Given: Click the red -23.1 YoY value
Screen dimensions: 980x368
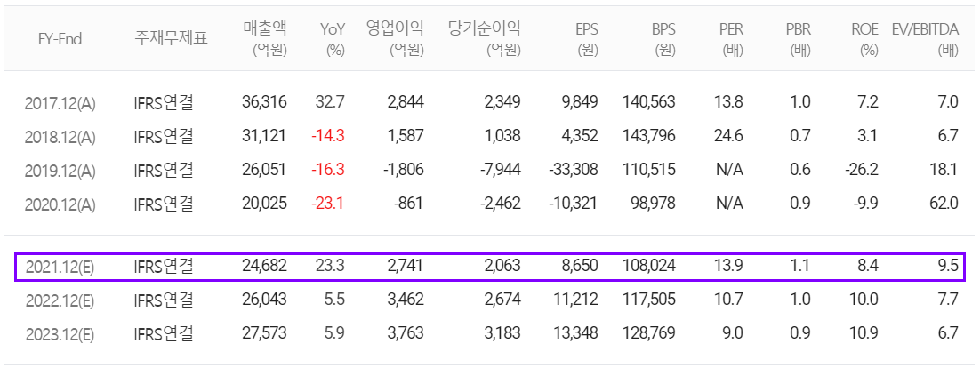Looking at the screenshot, I should click(329, 203).
